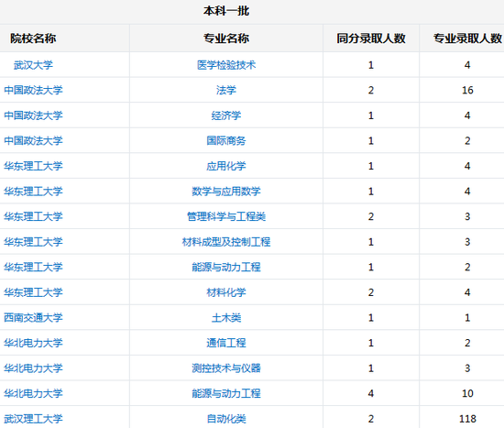Open the 管理科学与工程类 major link
This screenshot has width=504, height=428.
click(226, 216)
